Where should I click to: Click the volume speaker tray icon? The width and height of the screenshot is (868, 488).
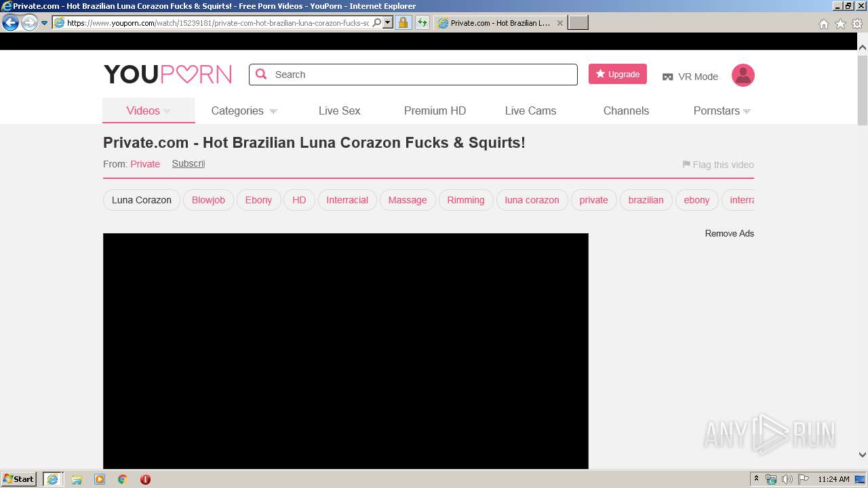click(x=787, y=479)
